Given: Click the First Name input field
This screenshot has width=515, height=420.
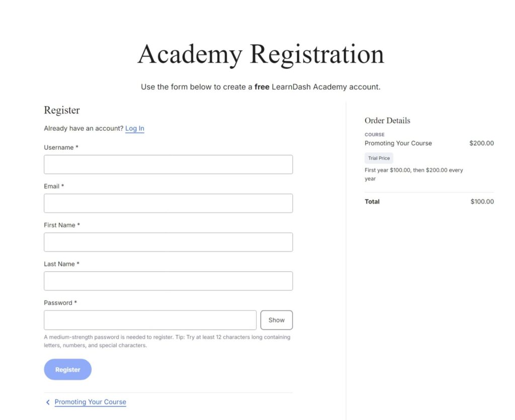Looking at the screenshot, I should (x=168, y=242).
